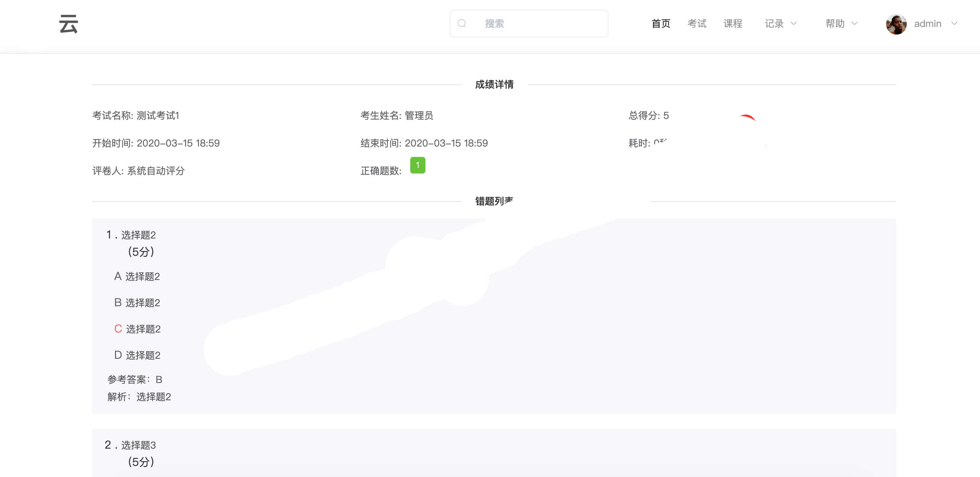Click the chevron beside 记录
Image resolution: width=980 pixels, height=477 pixels.
pos(794,24)
